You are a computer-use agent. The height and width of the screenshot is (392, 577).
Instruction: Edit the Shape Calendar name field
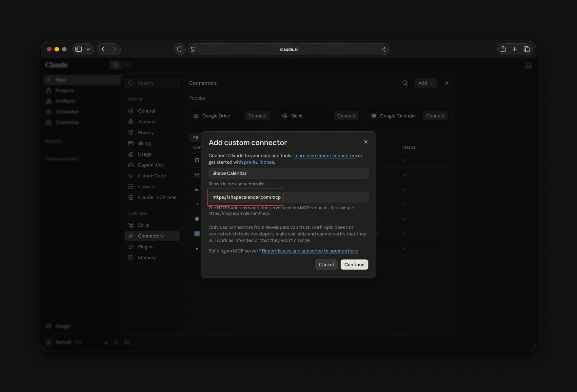click(288, 173)
